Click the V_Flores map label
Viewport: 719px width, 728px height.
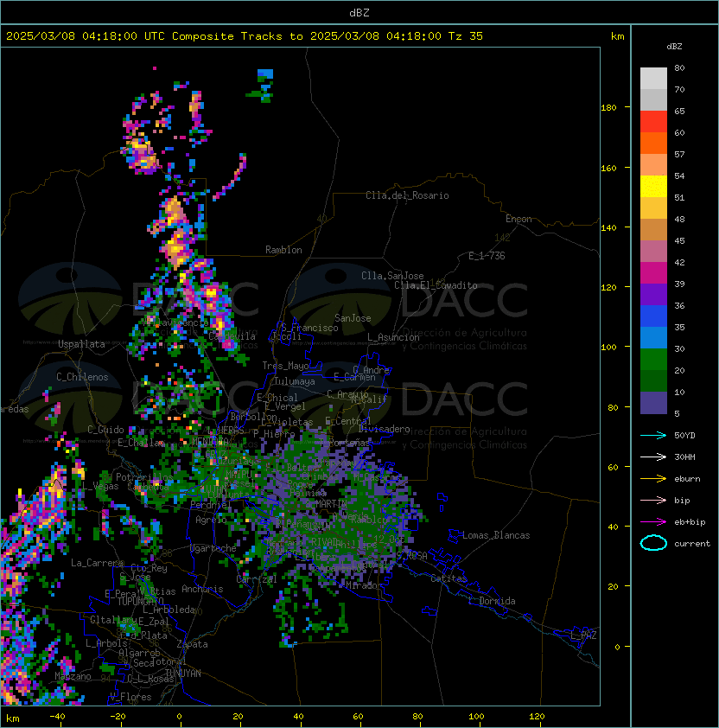point(130,697)
